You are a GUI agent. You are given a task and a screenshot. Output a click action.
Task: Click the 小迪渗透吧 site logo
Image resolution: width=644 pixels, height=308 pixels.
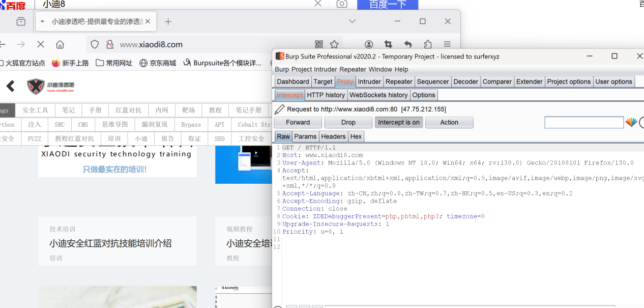51,87
